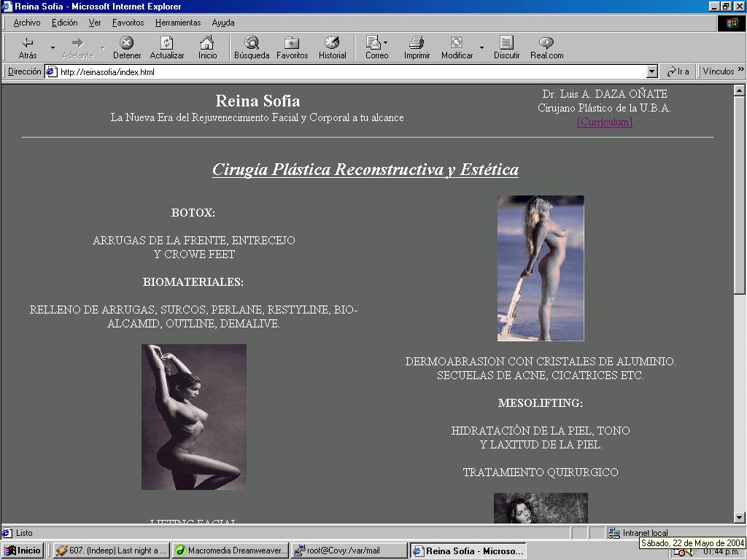Click the scrollbar down arrow
This screenshot has width=747, height=560.
pos(740,518)
